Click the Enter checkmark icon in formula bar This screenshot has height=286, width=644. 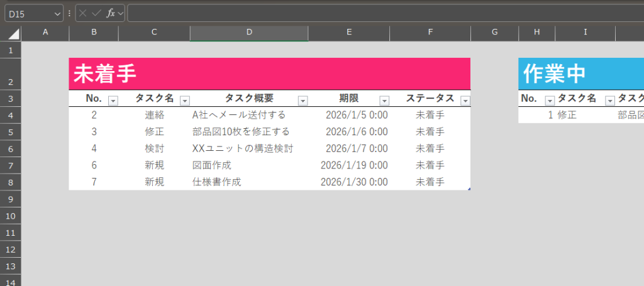96,13
